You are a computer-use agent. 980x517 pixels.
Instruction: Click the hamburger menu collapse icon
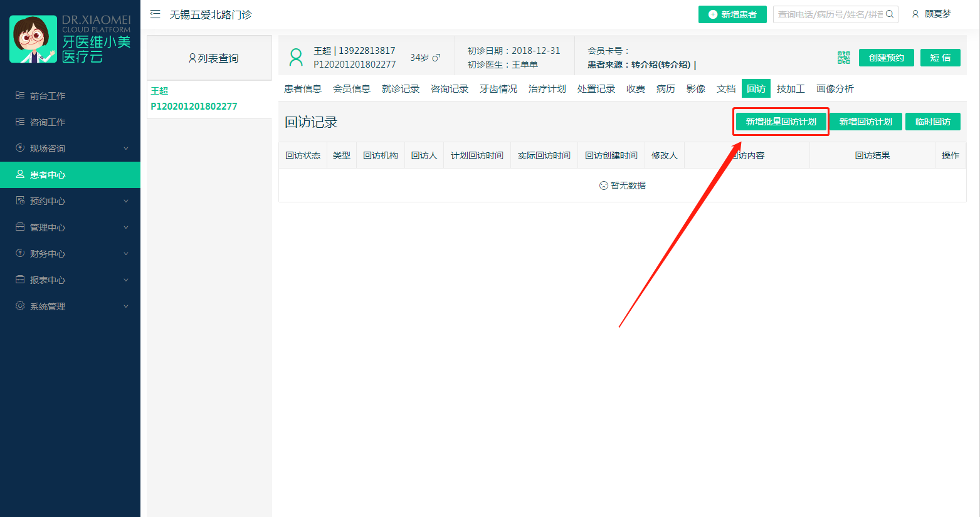tap(155, 14)
